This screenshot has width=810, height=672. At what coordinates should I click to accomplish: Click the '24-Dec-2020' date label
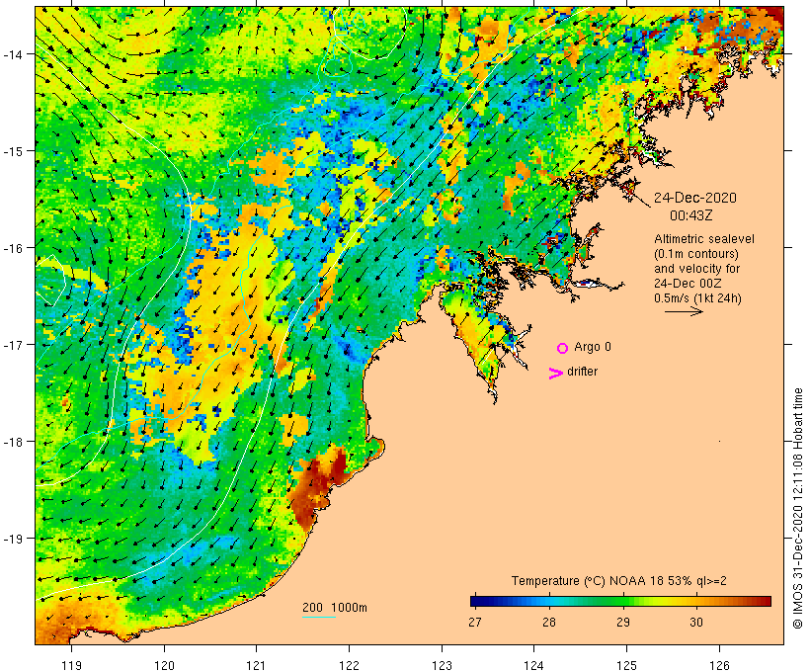point(695,198)
